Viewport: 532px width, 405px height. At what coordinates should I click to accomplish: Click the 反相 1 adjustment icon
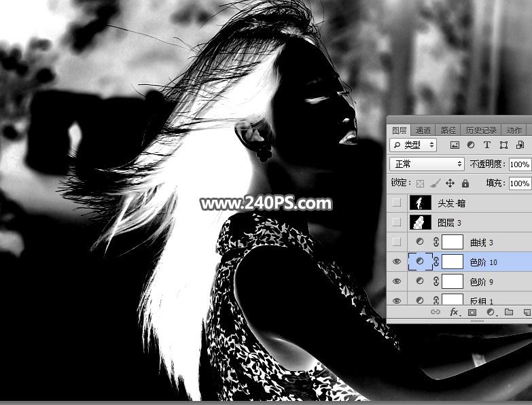pos(420,300)
